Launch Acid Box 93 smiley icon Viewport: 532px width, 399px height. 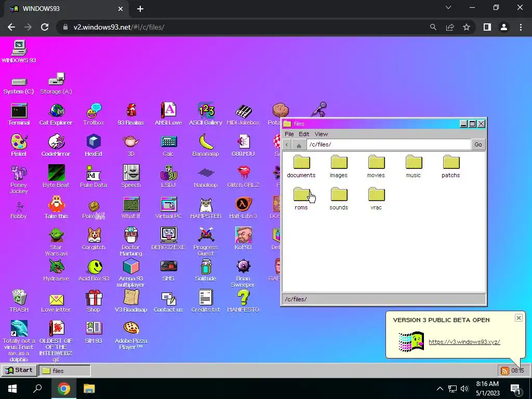coord(94,270)
